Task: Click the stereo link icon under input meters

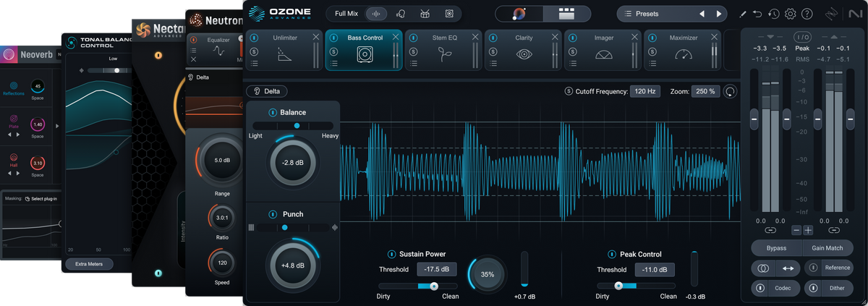Action: pos(770,230)
